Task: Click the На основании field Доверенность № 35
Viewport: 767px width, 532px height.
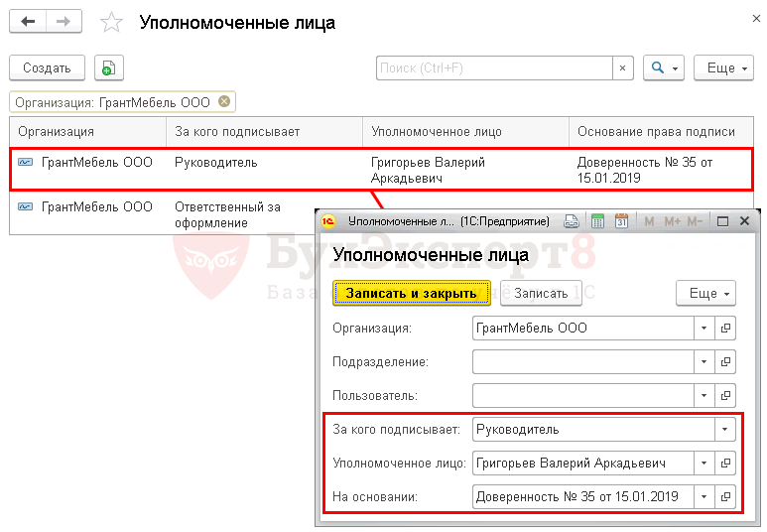Action: 583,496
